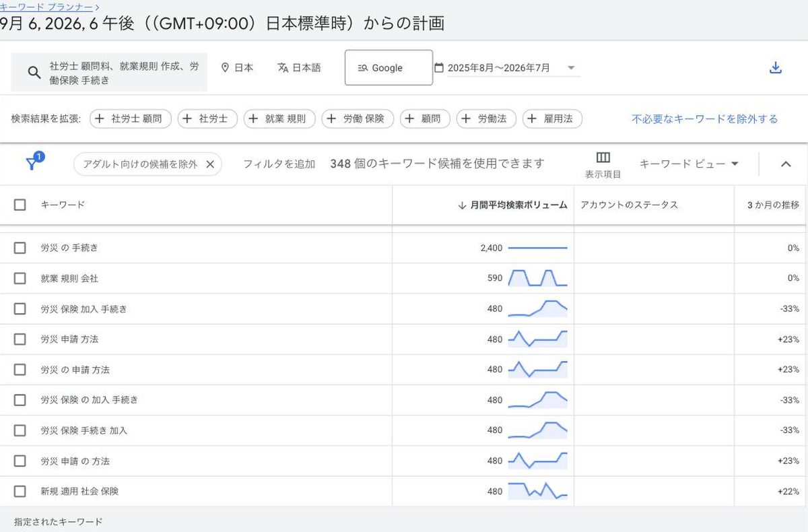The image size is (808, 532).
Task: Check the 労災 申請 の 方法 row checkbox
Action: (20, 461)
